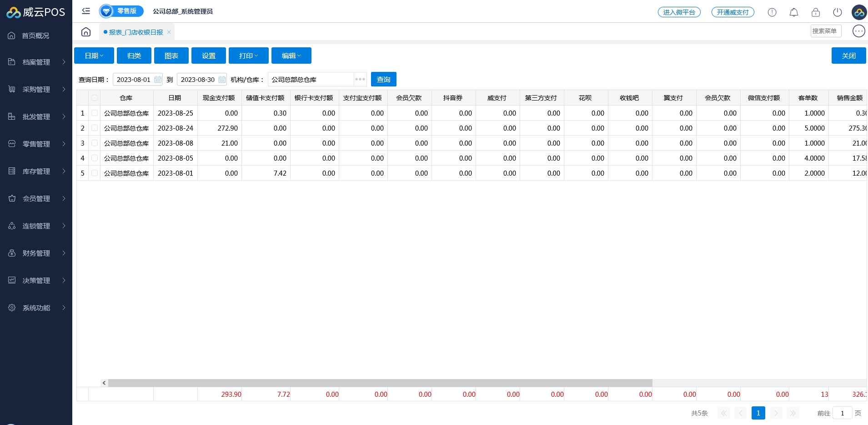Open the 打印 dropdown menu

pyautogui.click(x=248, y=56)
